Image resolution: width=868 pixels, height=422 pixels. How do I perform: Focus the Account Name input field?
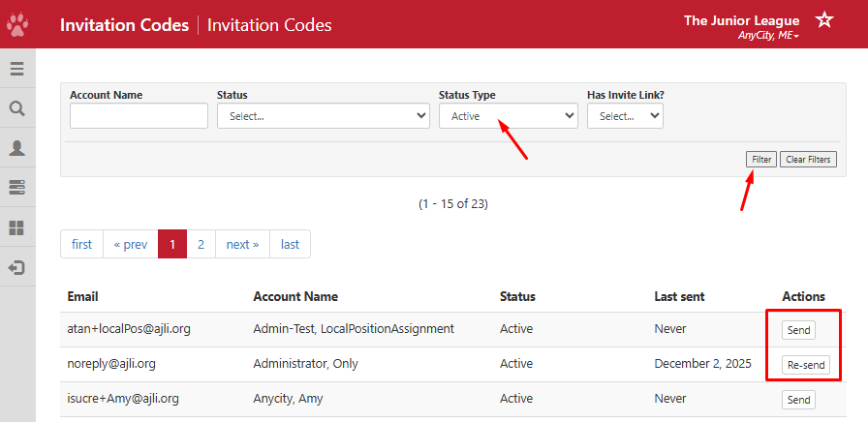pos(139,116)
